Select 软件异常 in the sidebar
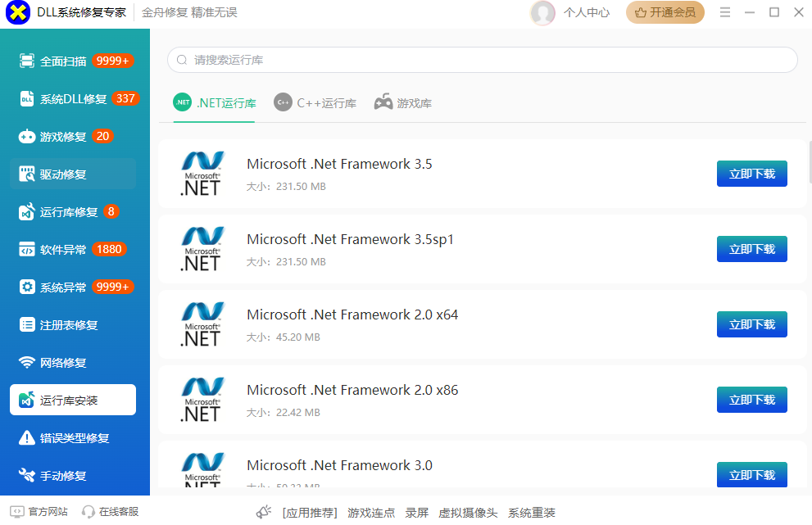This screenshot has height=525, width=812. pos(63,250)
